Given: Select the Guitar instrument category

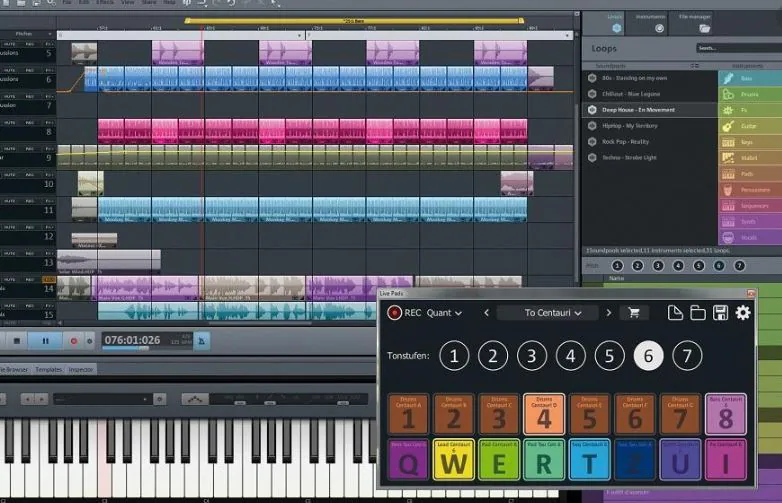Looking at the screenshot, I should pyautogui.click(x=750, y=126).
